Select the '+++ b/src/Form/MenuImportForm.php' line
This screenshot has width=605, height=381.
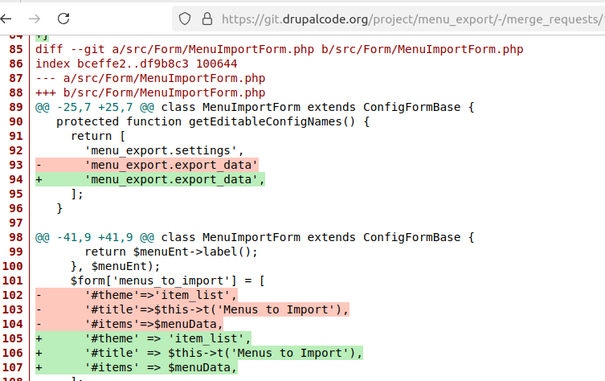(150, 93)
